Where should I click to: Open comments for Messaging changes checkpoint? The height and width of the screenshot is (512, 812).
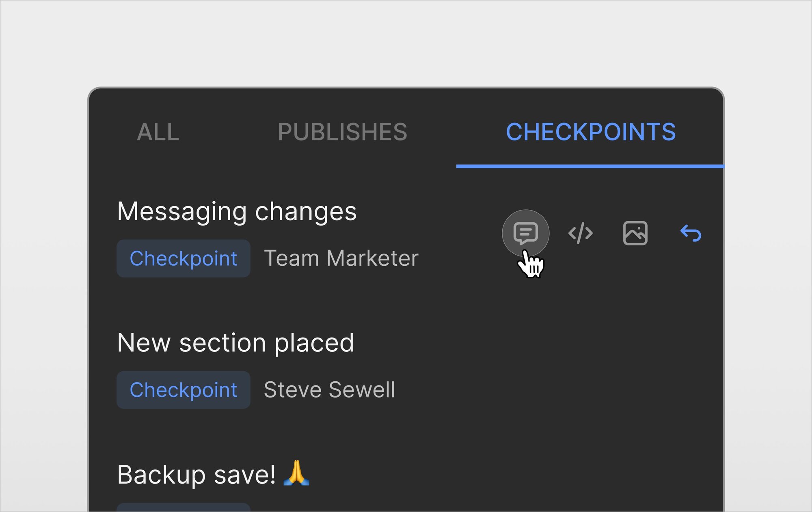[525, 233]
